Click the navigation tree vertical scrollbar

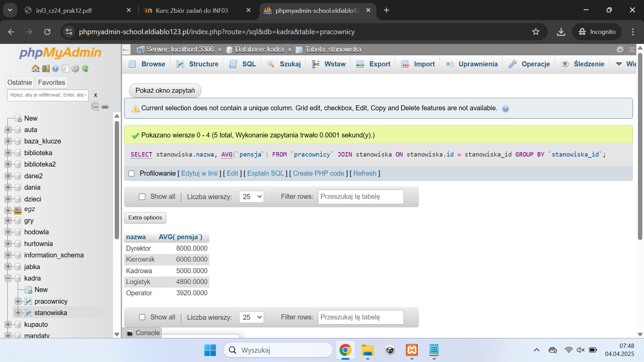[117, 181]
